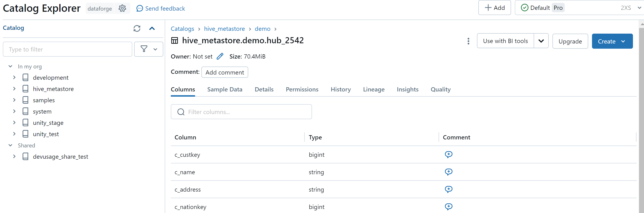Switch to the Permissions tab
Viewport: 644px width, 213px height.
pyautogui.click(x=302, y=89)
